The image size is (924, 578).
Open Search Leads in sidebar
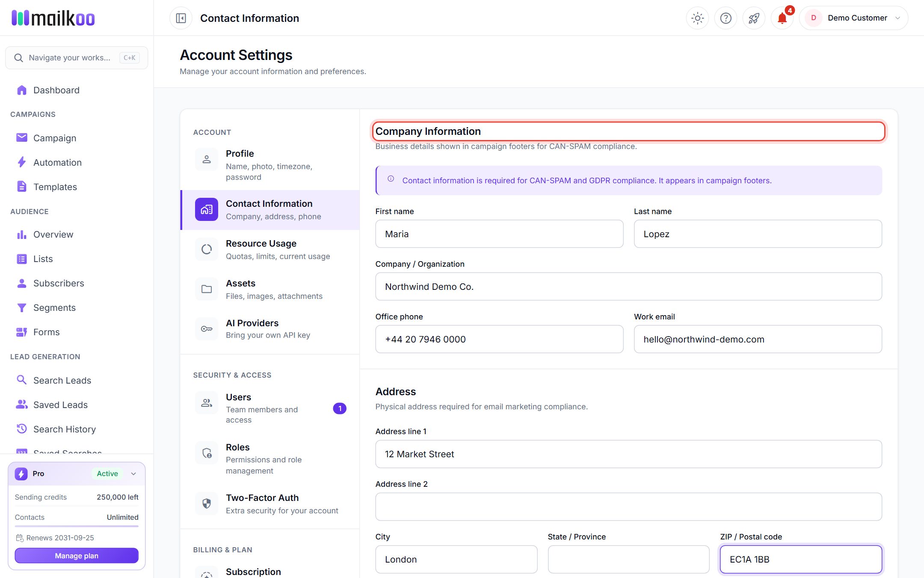tap(77, 380)
